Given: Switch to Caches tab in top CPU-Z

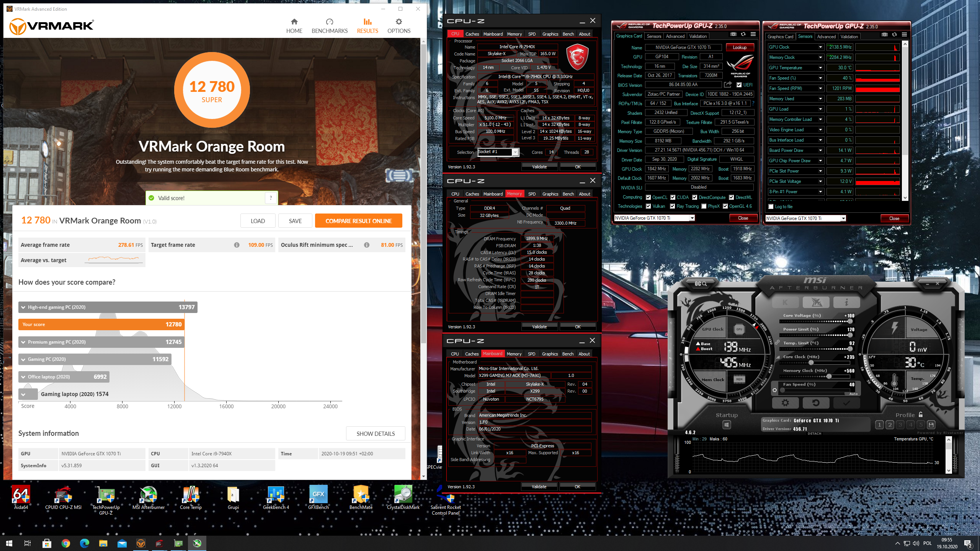Looking at the screenshot, I should (x=472, y=34).
